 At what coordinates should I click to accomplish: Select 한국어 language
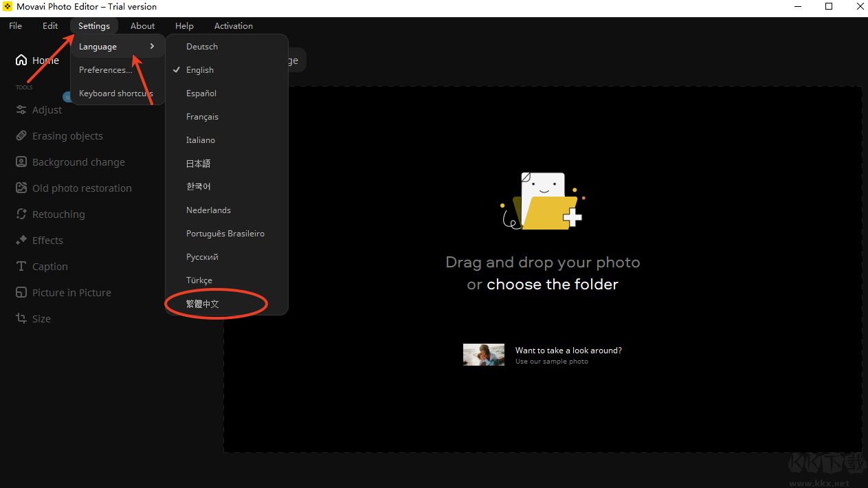[x=227, y=187]
